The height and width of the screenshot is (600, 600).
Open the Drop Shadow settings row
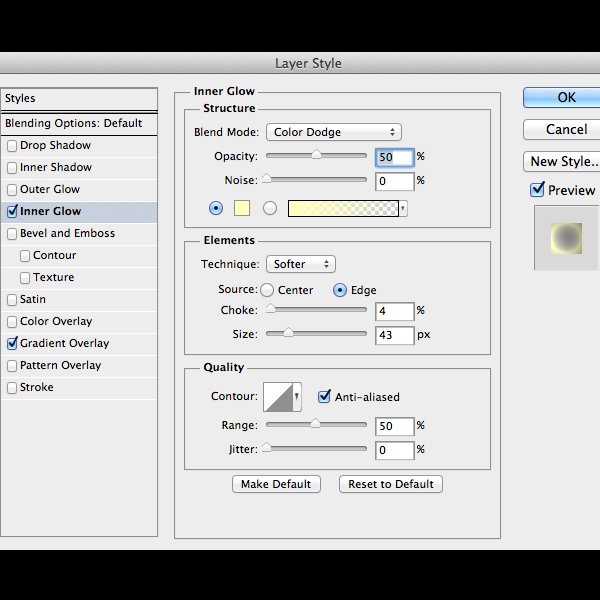(x=79, y=146)
